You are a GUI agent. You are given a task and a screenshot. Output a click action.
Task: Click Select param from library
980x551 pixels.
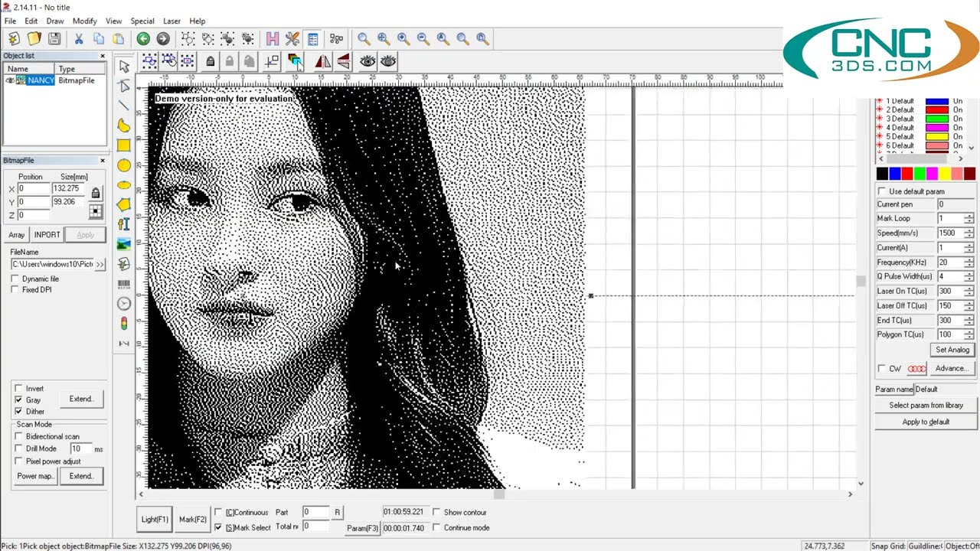point(926,406)
